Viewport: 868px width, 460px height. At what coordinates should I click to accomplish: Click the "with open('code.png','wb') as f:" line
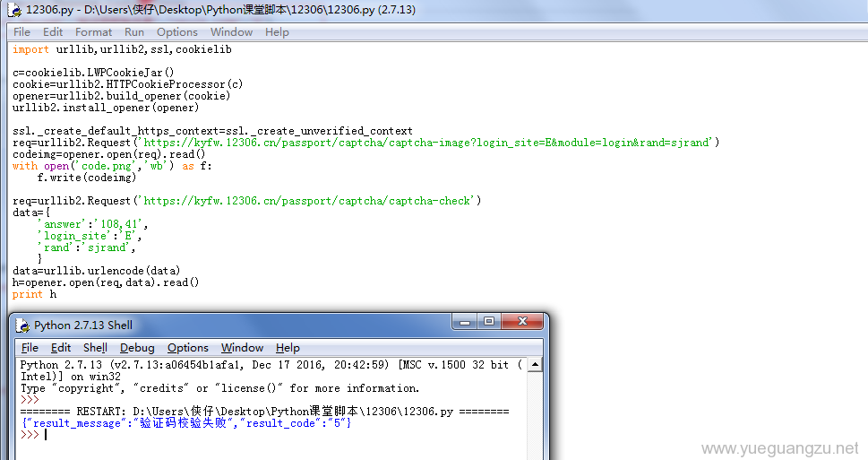tap(112, 166)
